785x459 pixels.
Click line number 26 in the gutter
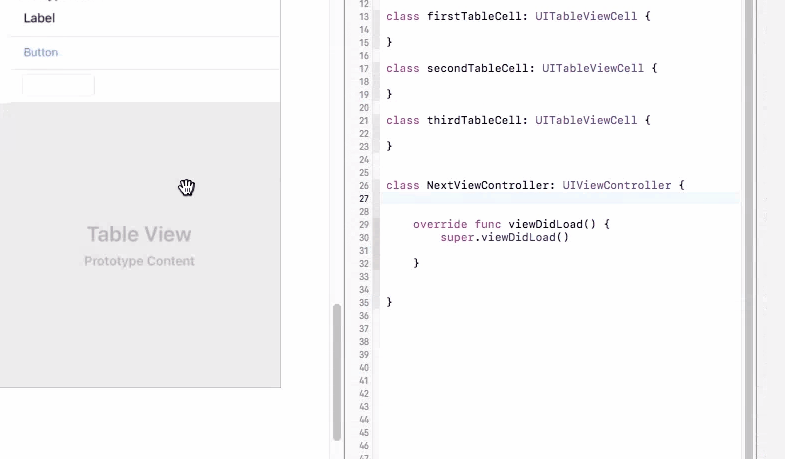click(x=364, y=186)
